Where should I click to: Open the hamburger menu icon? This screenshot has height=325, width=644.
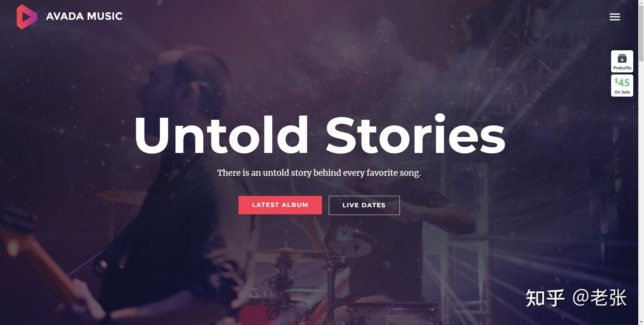614,17
